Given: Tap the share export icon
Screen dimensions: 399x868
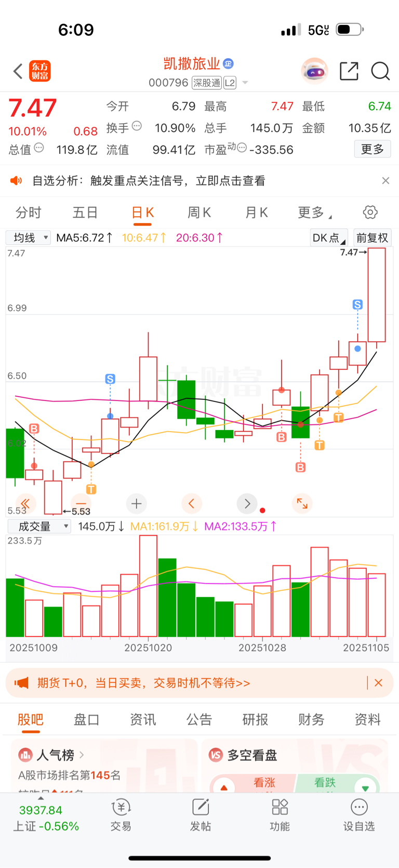Looking at the screenshot, I should (349, 71).
